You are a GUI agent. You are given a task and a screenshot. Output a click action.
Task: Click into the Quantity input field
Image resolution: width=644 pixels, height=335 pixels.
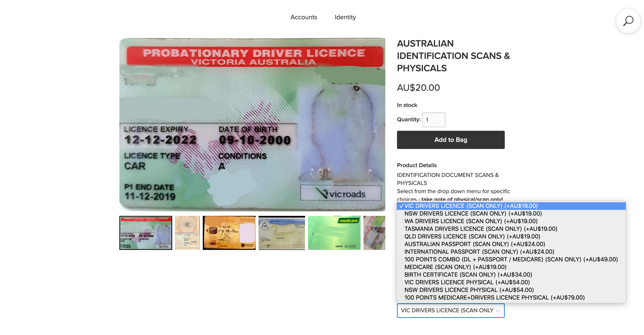[434, 120]
